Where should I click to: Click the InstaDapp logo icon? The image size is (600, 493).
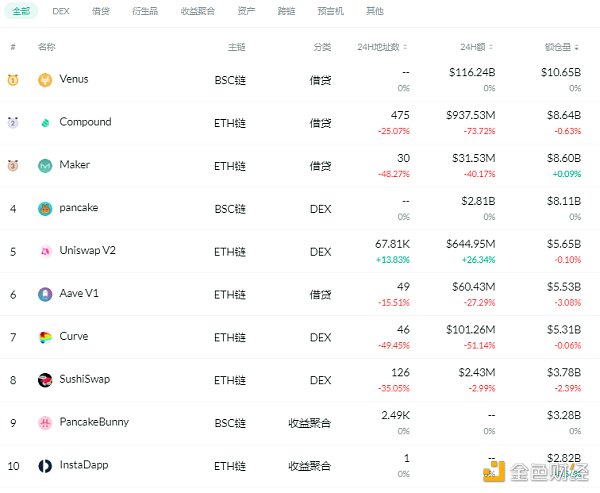coord(45,466)
